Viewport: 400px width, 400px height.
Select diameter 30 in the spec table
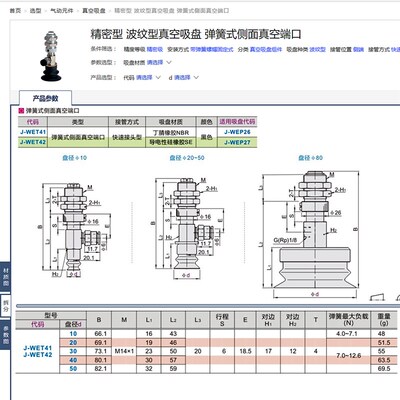(73, 351)
